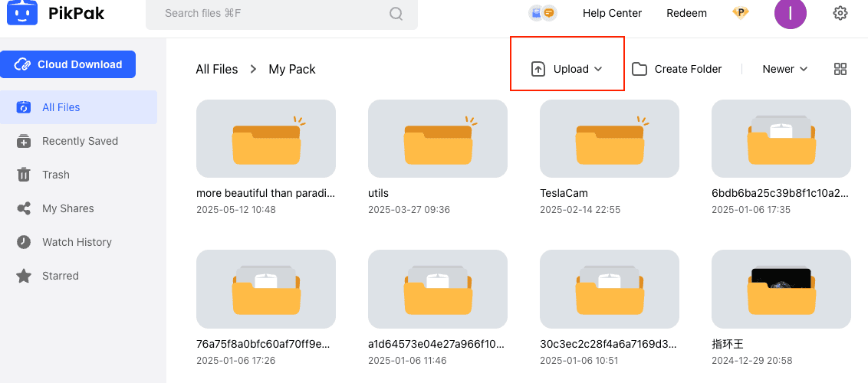Open Trash in the sidebar
Image resolution: width=868 pixels, height=383 pixels.
pos(79,175)
